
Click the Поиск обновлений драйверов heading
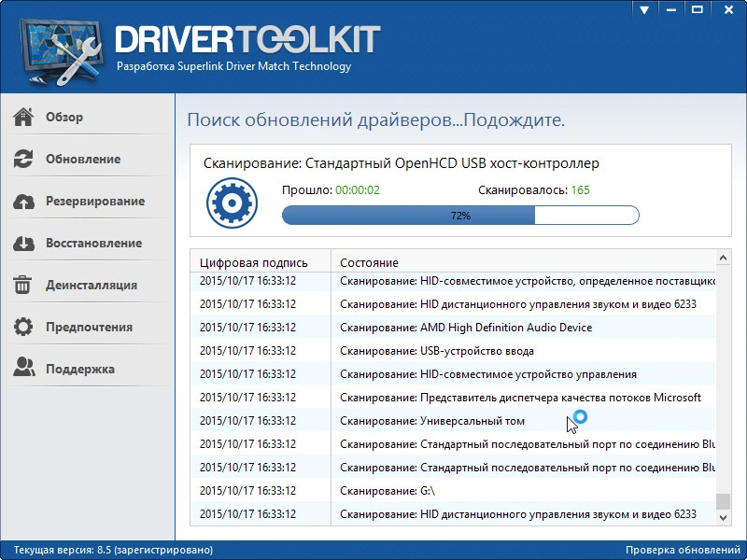point(375,119)
